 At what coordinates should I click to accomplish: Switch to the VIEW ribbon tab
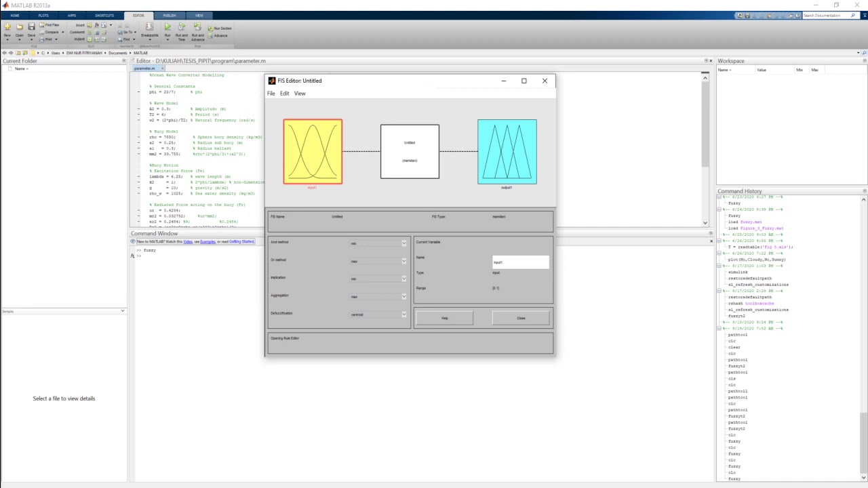click(x=199, y=15)
